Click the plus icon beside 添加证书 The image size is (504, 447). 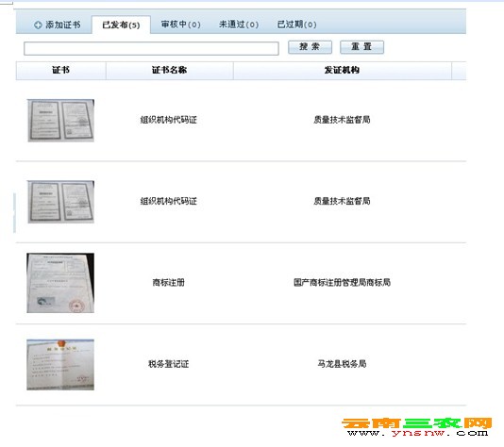pyautogui.click(x=38, y=25)
